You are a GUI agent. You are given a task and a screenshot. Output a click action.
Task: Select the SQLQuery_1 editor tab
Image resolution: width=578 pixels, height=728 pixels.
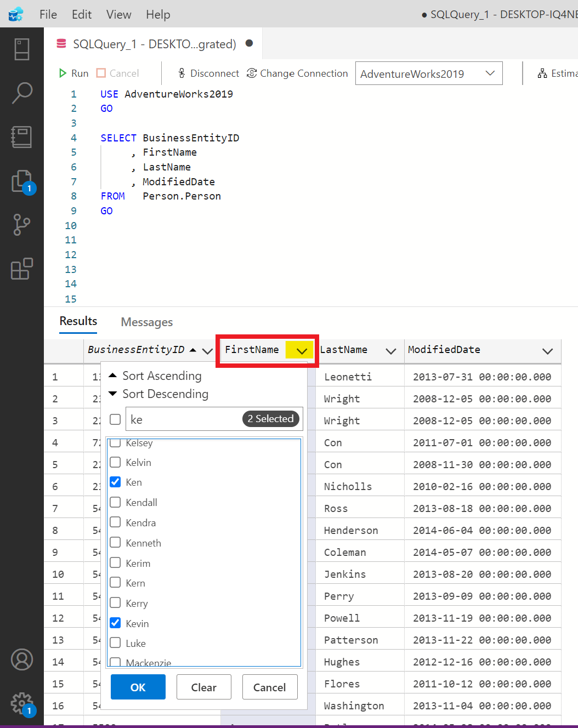point(155,44)
